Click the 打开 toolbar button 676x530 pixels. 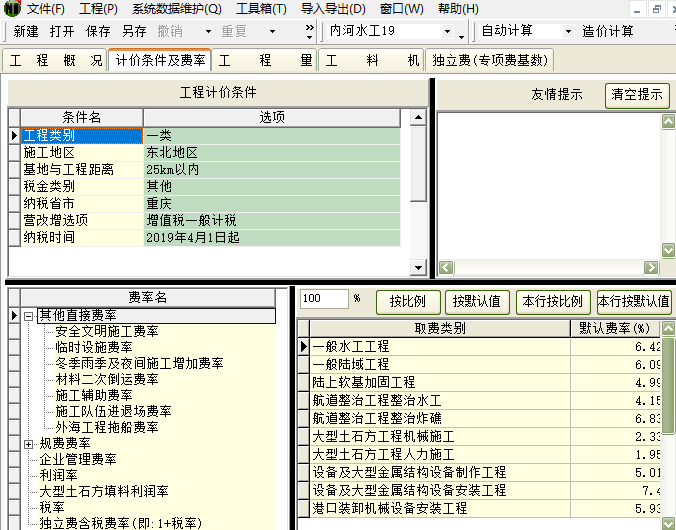(62, 31)
